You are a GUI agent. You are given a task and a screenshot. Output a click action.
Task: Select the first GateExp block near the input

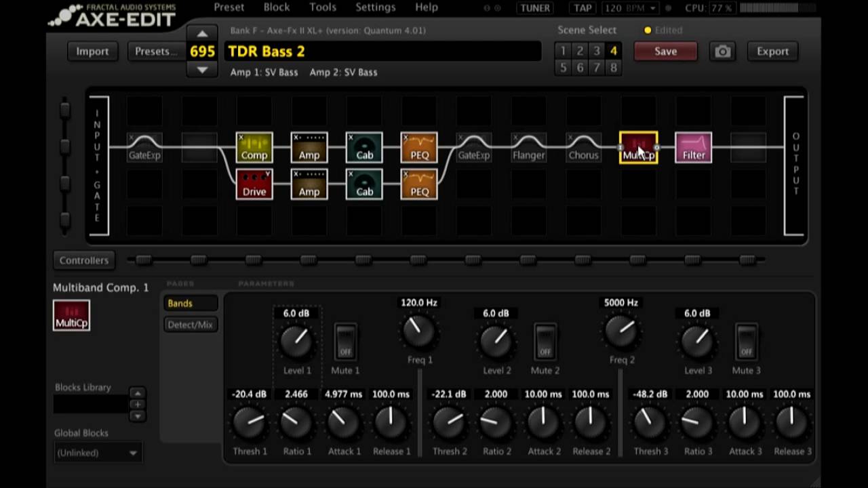(x=144, y=148)
